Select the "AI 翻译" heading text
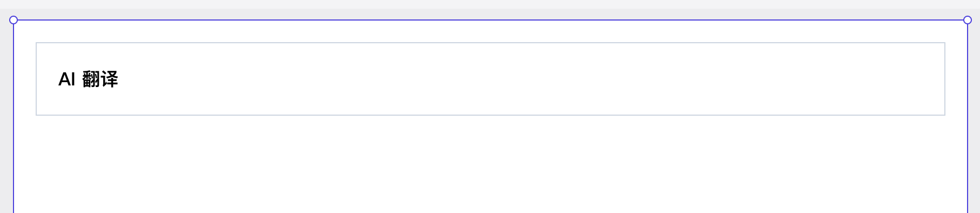Image resolution: width=980 pixels, height=213 pixels. (x=88, y=79)
